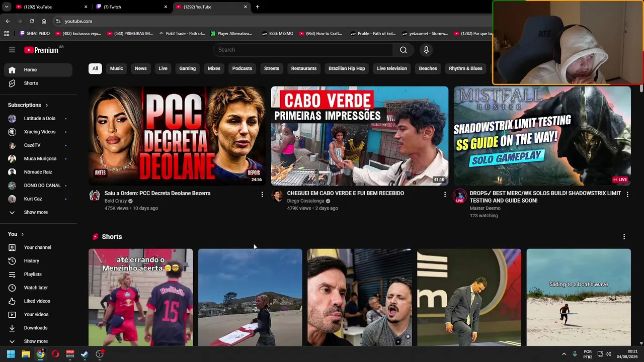Screen dimensions: 644x362
Task: Open the Kurt Caz subscription channel
Action: pyautogui.click(x=38, y=199)
